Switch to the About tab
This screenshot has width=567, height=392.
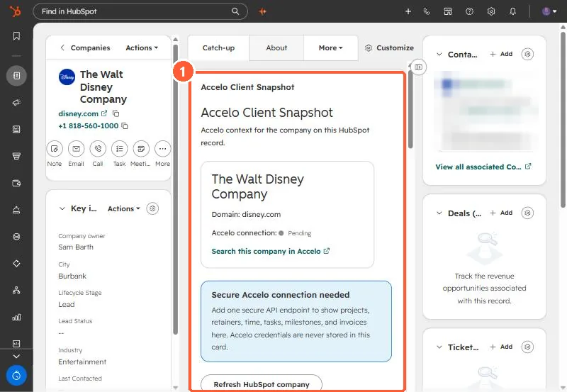276,47
